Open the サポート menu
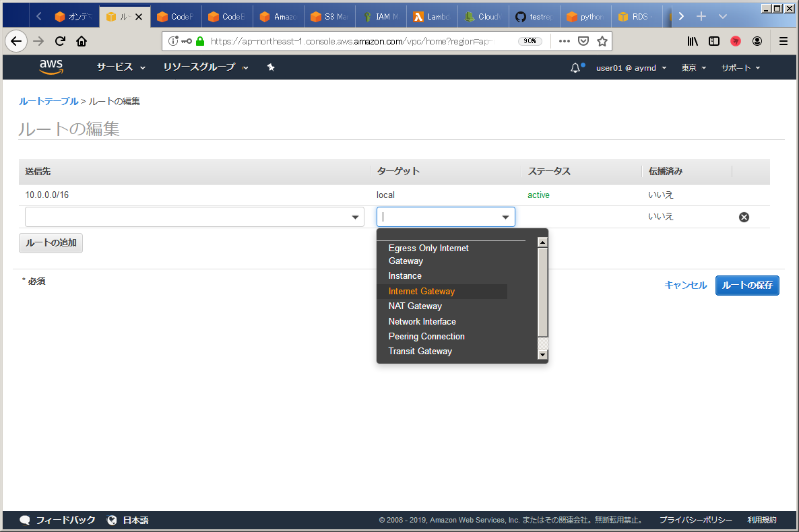Screen dimensions: 799x532 740,68
